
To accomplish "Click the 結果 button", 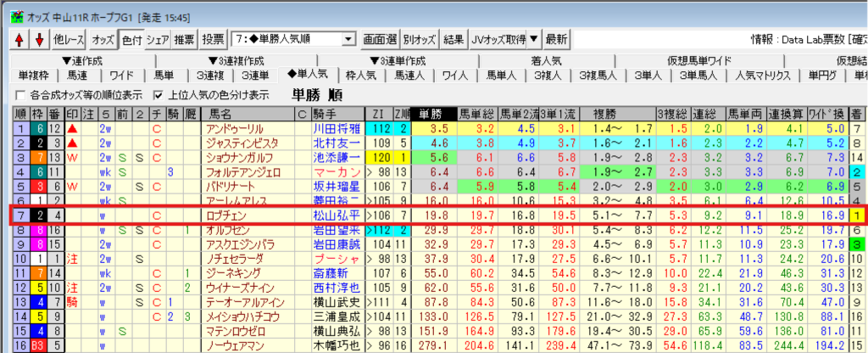I will click(453, 39).
